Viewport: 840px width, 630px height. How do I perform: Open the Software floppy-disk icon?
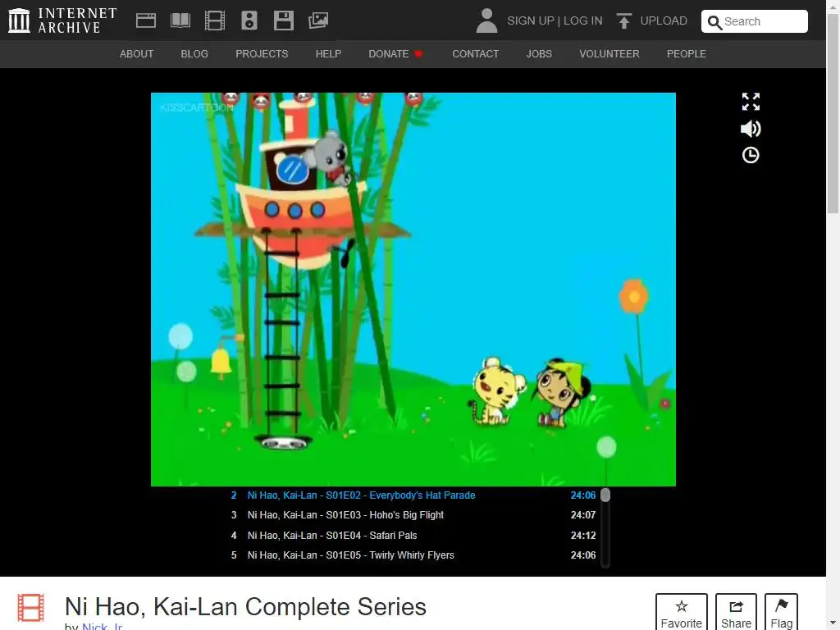tap(283, 21)
